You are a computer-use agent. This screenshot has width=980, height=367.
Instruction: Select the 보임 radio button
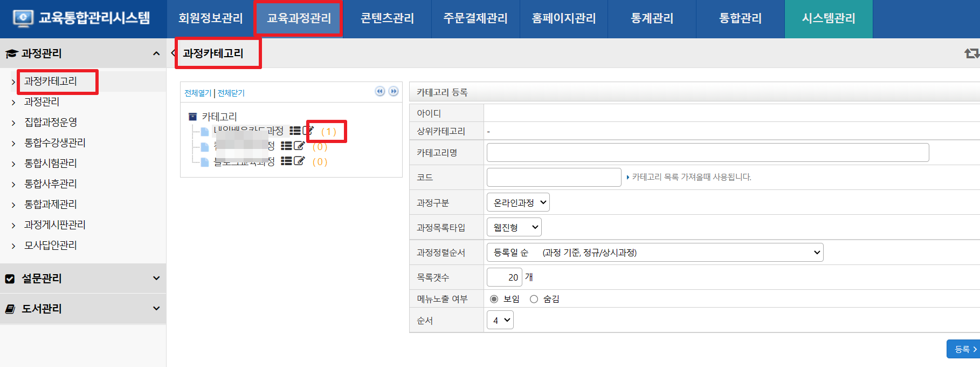pyautogui.click(x=494, y=299)
